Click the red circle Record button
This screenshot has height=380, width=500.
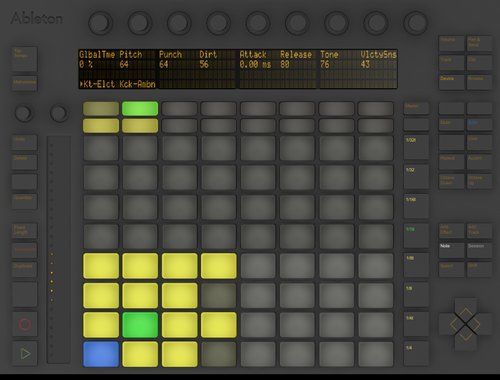click(x=25, y=324)
